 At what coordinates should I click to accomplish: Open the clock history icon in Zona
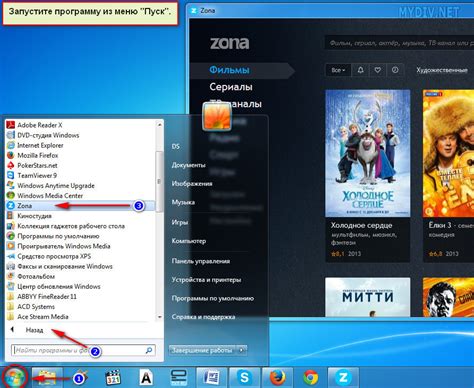coord(395,70)
